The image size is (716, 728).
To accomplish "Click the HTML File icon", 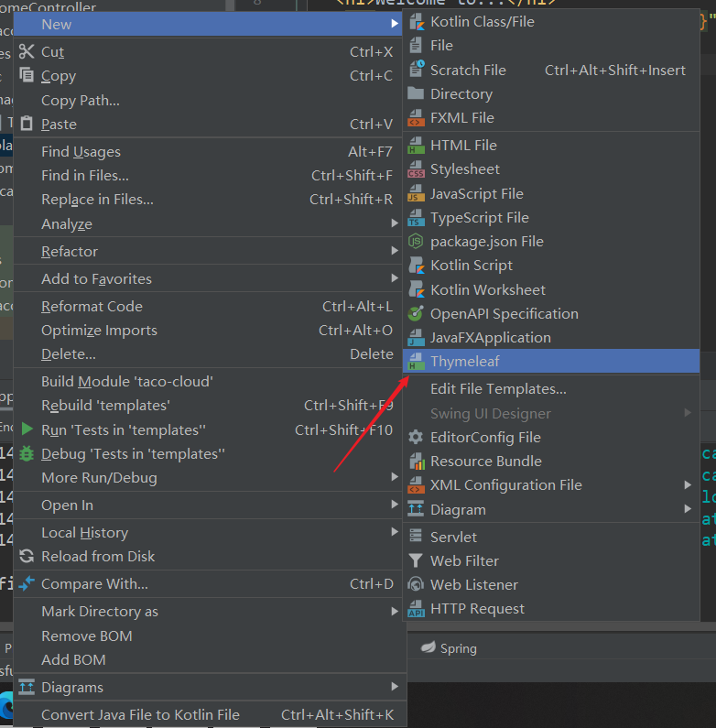I will point(416,146).
